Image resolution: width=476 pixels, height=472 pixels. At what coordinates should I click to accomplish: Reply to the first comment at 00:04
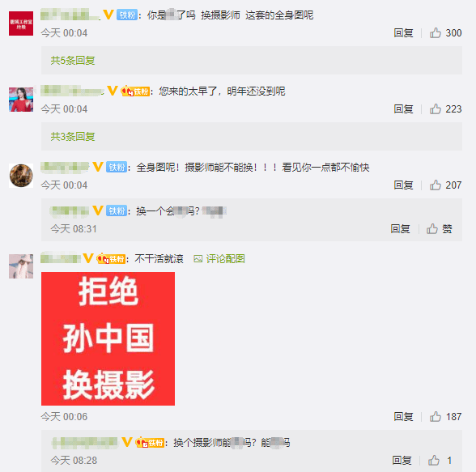pos(403,32)
